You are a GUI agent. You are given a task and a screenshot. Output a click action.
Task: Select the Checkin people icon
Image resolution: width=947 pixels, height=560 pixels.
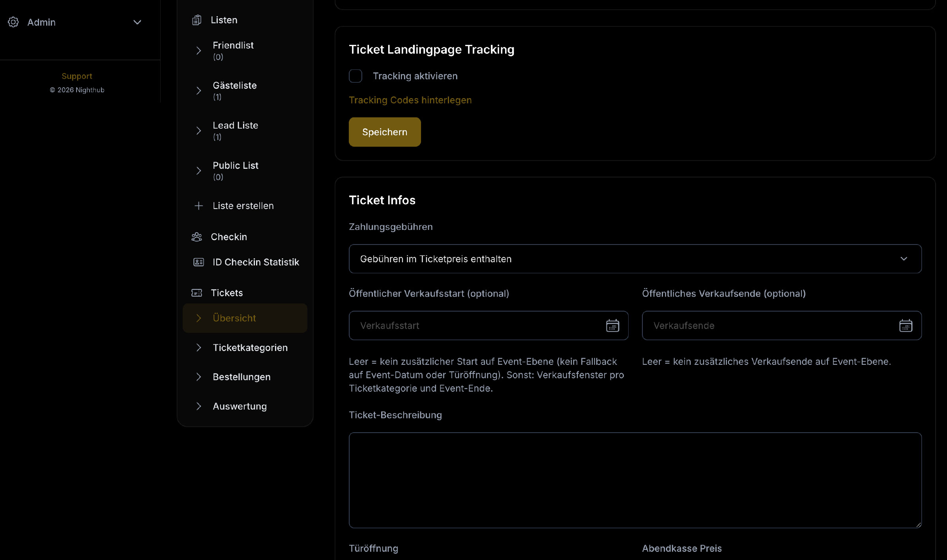(197, 236)
